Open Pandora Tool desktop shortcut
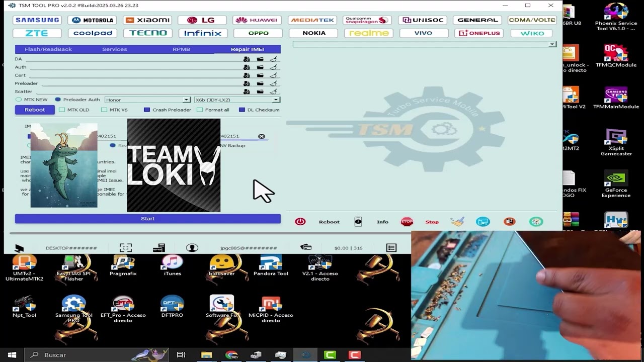Screen dimensions: 644x362 [x=271, y=266]
